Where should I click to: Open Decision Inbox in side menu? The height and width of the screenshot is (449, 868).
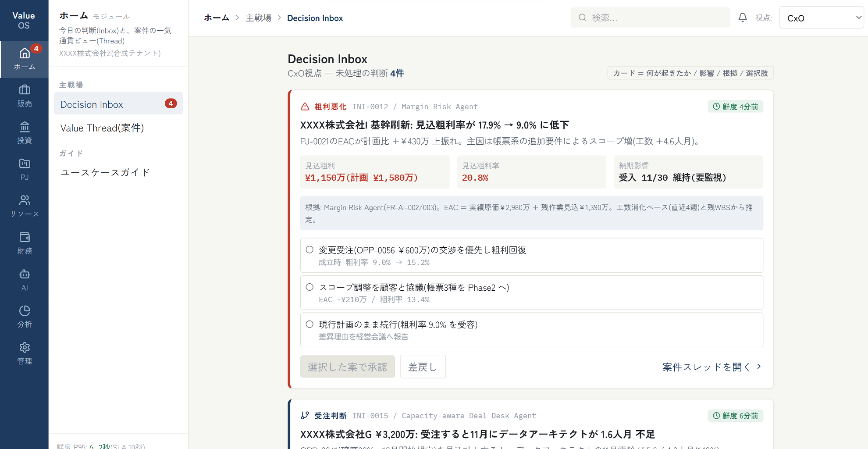pyautogui.click(x=118, y=104)
